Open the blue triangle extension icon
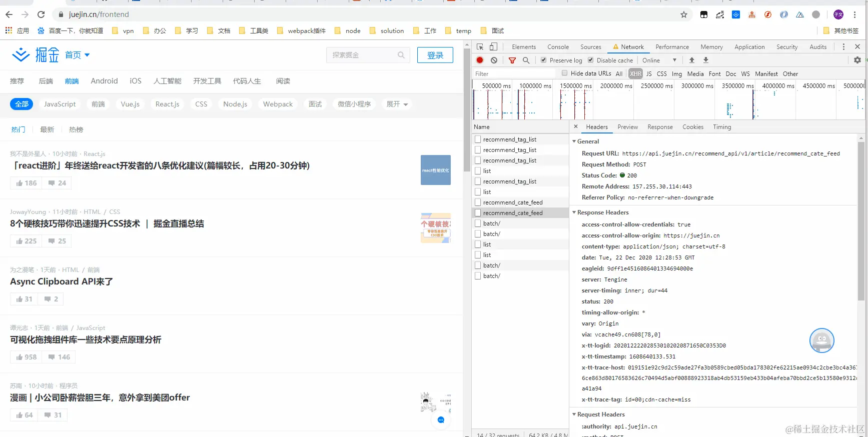 pos(800,14)
